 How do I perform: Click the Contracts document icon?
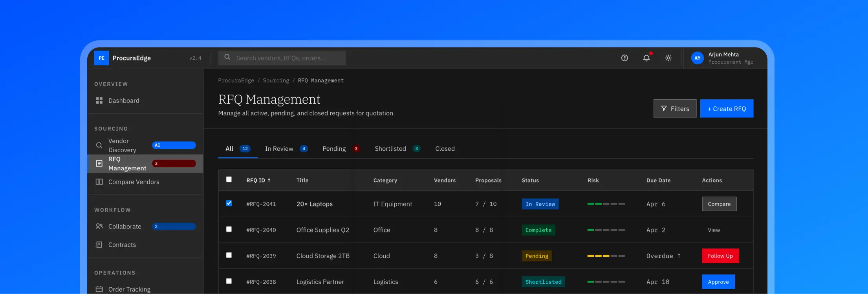coord(99,245)
